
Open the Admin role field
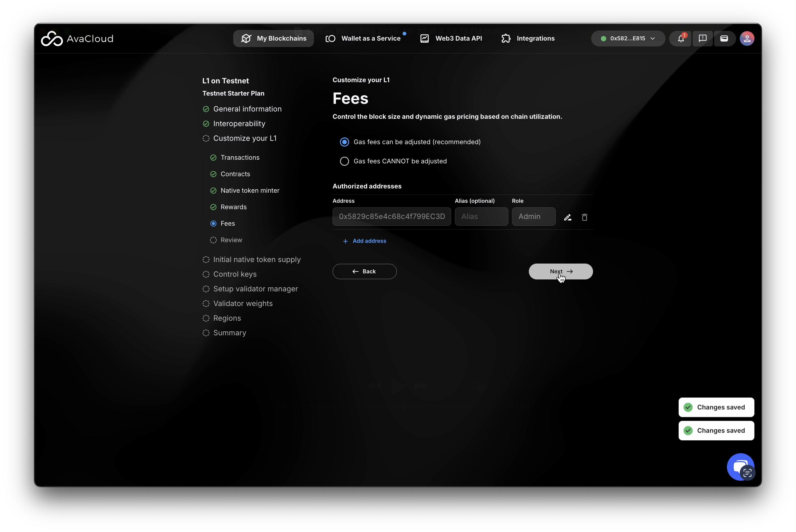[533, 217]
